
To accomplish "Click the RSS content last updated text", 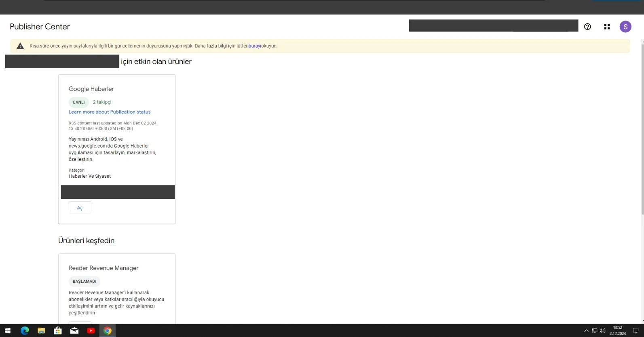I will (x=112, y=126).
